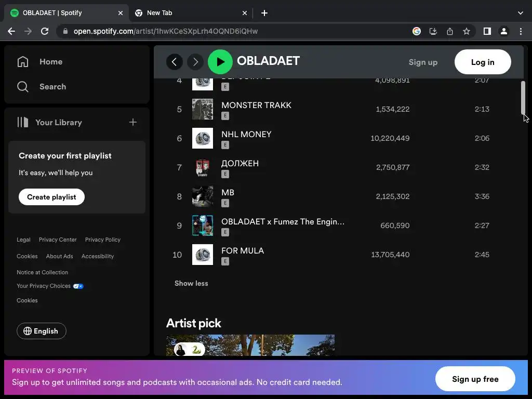Screen dimensions: 532x399
Task: Click the plus icon next to Your Library
Action: tap(133, 122)
